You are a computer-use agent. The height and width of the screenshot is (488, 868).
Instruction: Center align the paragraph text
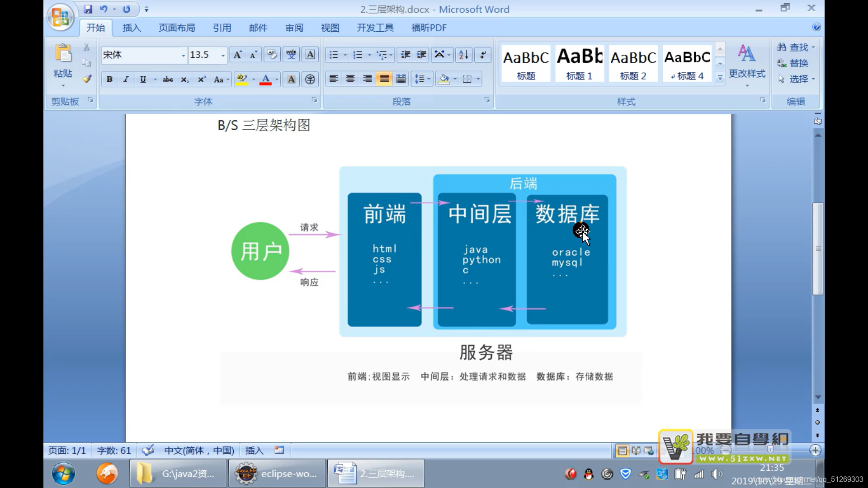tap(350, 79)
